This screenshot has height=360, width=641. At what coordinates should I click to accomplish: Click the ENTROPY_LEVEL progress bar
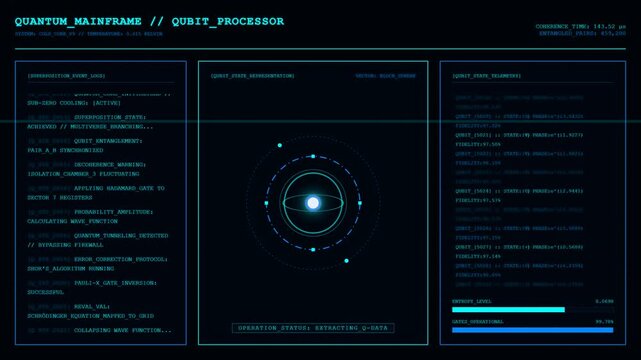click(x=533, y=310)
